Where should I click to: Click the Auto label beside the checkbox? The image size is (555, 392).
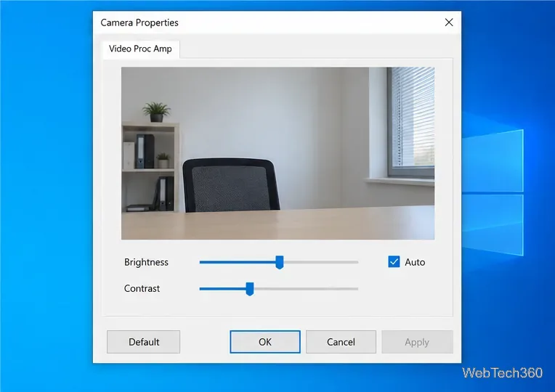pos(415,262)
